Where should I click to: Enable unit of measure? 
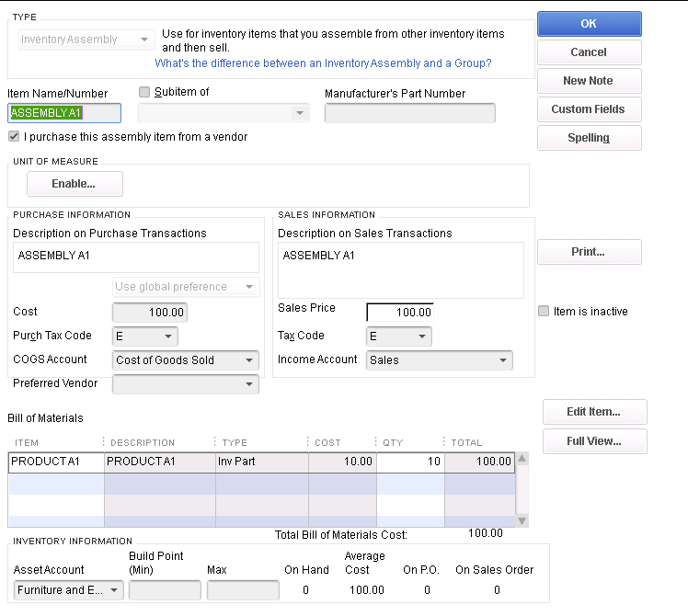75,184
